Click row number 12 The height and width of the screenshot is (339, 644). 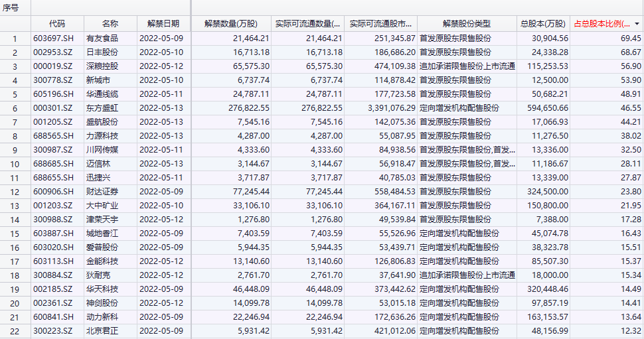(x=15, y=192)
